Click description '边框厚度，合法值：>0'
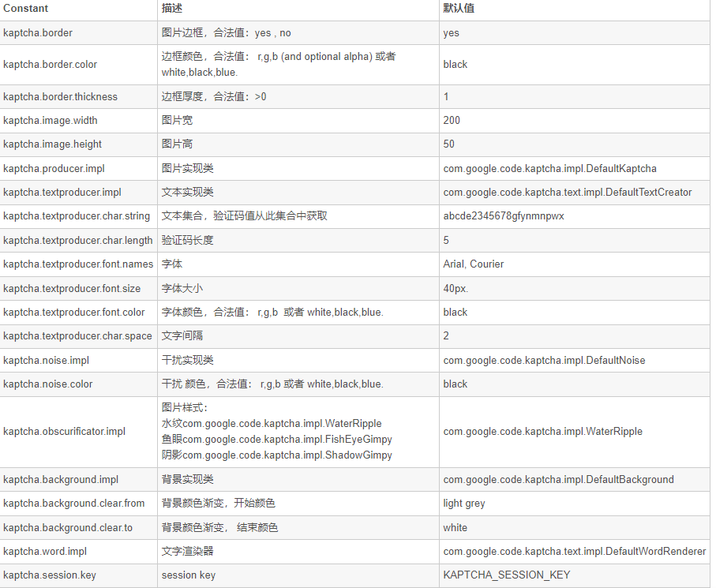Screen dimensions: 716x588 pos(214,97)
